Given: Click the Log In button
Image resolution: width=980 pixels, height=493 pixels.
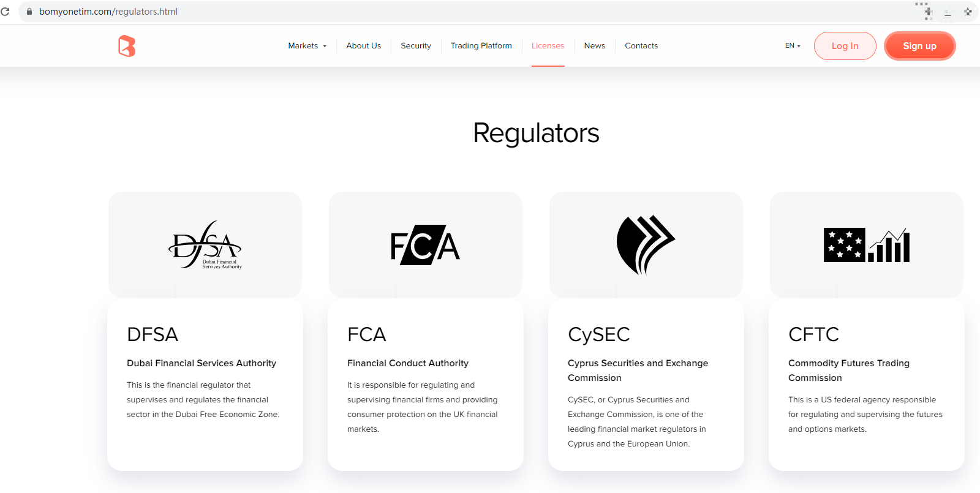Looking at the screenshot, I should 845,46.
